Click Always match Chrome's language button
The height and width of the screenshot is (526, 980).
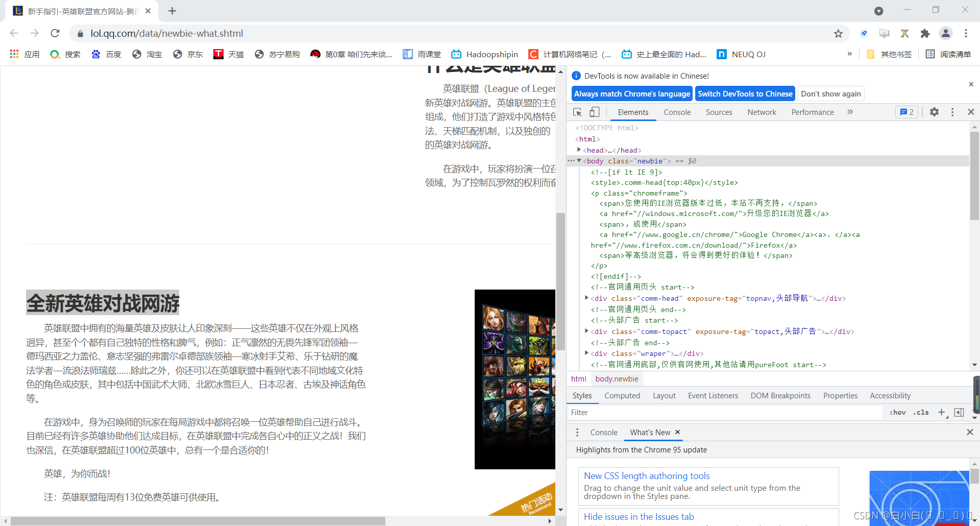[x=632, y=93]
